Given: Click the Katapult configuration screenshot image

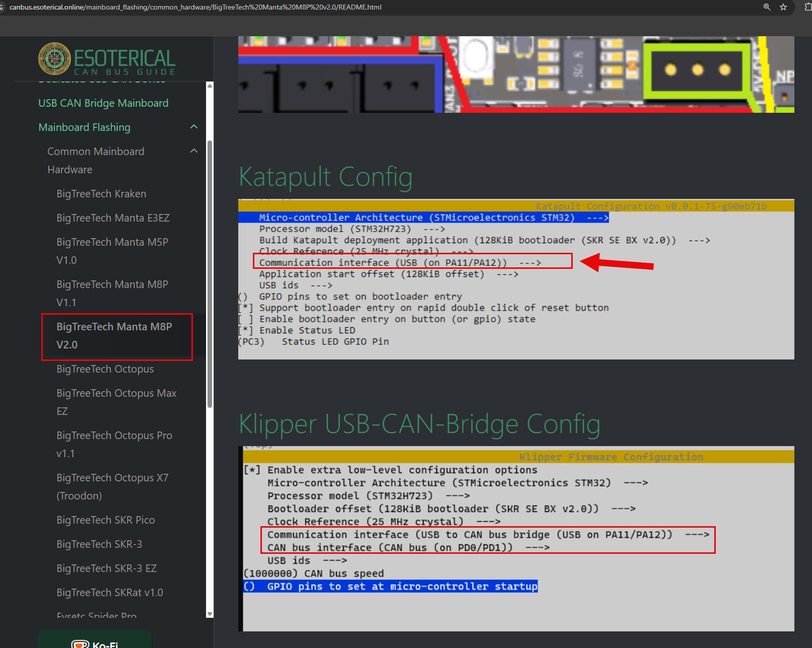Looking at the screenshot, I should (516, 279).
